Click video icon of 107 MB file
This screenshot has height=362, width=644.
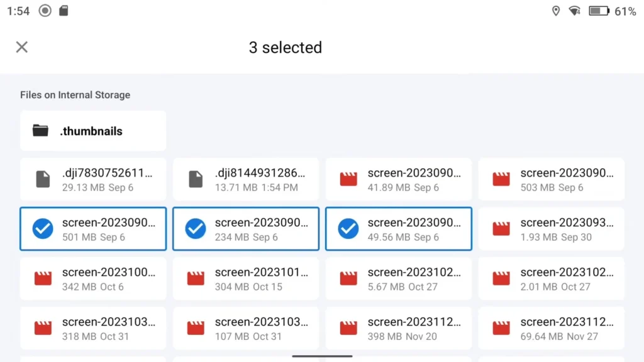pos(196,328)
